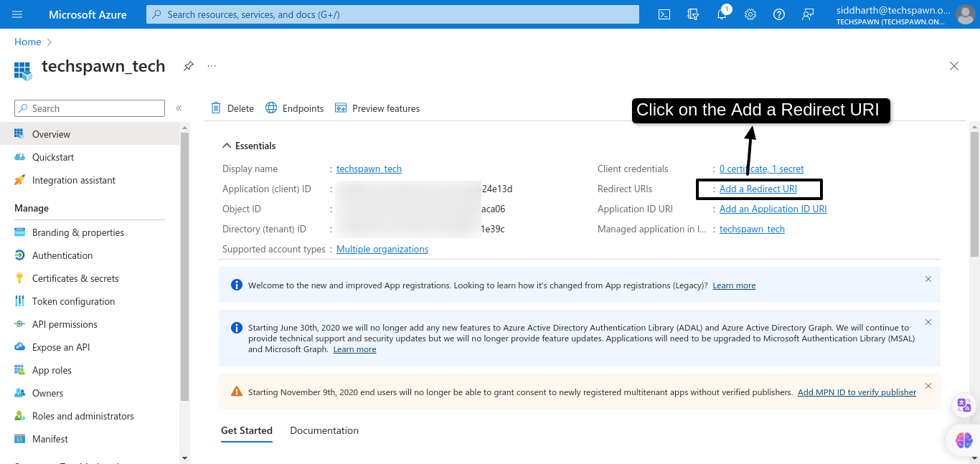The width and height of the screenshot is (980, 464).
Task: Dismiss the MPN ID warning banner
Action: pyautogui.click(x=928, y=386)
